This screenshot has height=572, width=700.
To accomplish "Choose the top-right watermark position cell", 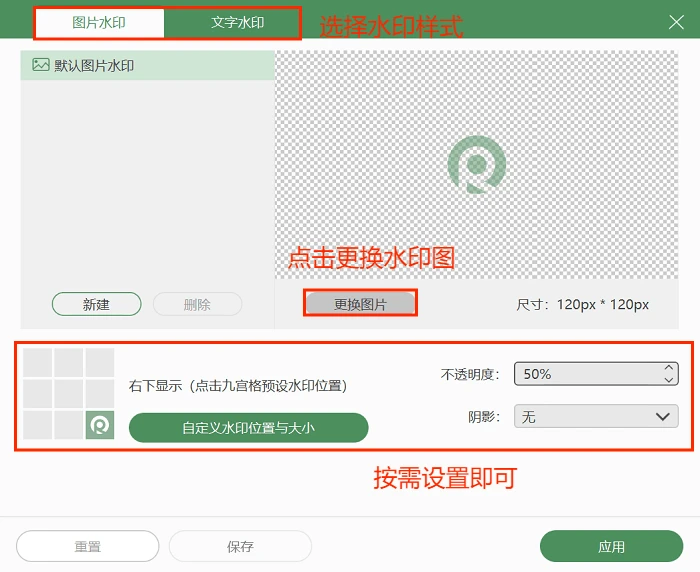I will pos(100,363).
